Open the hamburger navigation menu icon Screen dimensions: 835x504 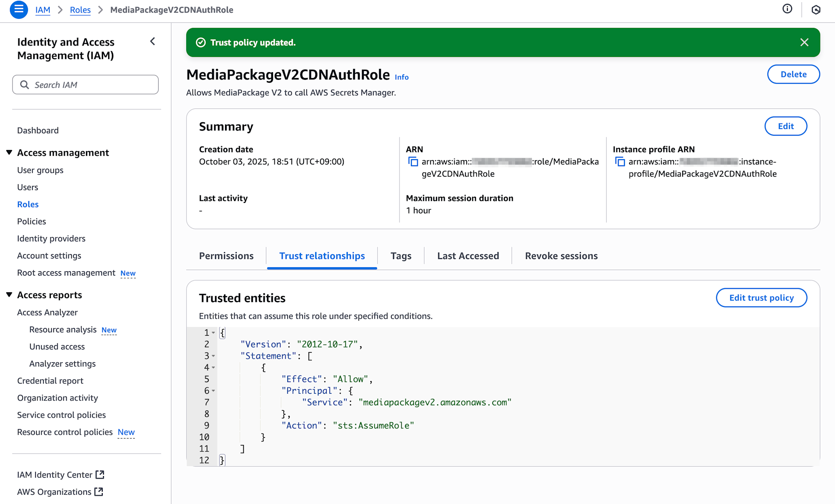(19, 10)
